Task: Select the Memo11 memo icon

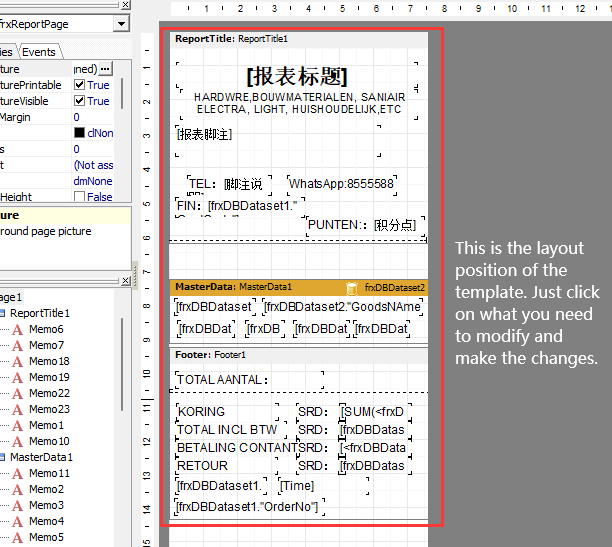Action: [x=17, y=473]
